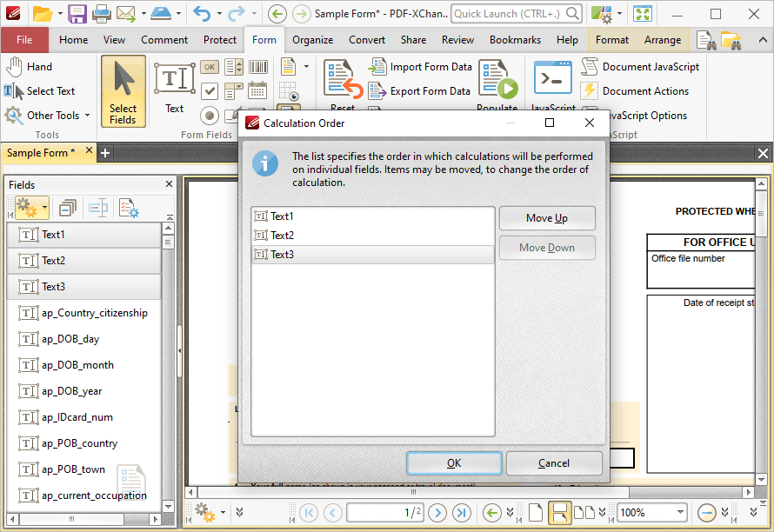This screenshot has width=774, height=532.
Task: Select ap_DOB_month in the Fields pane
Action: point(83,365)
